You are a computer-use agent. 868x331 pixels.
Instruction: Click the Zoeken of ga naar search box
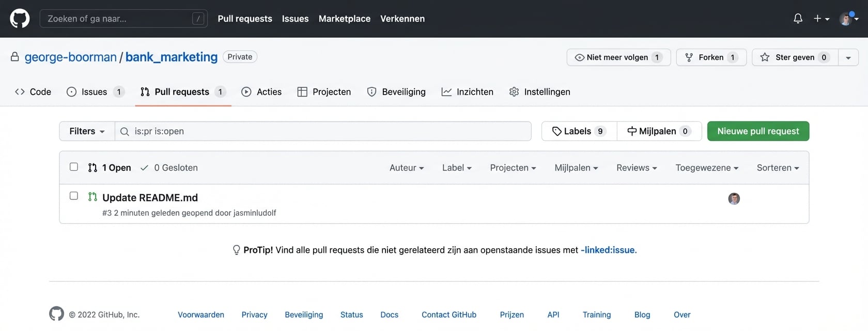(123, 19)
